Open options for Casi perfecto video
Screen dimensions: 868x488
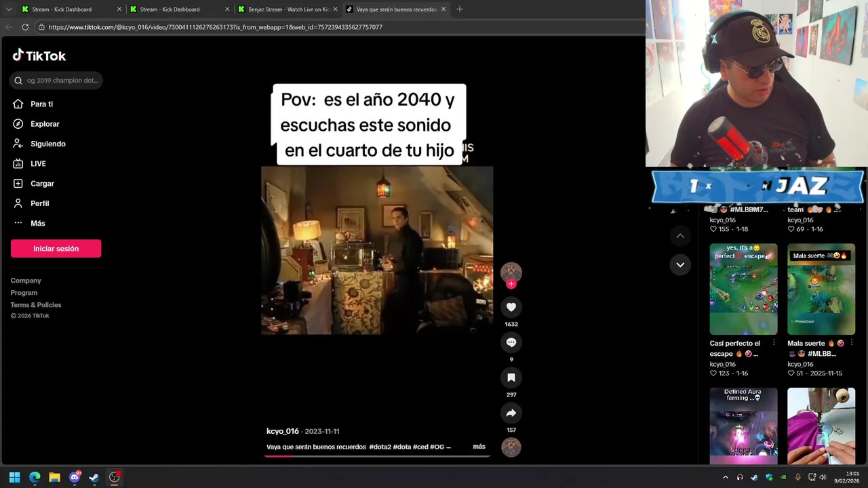coord(774,344)
